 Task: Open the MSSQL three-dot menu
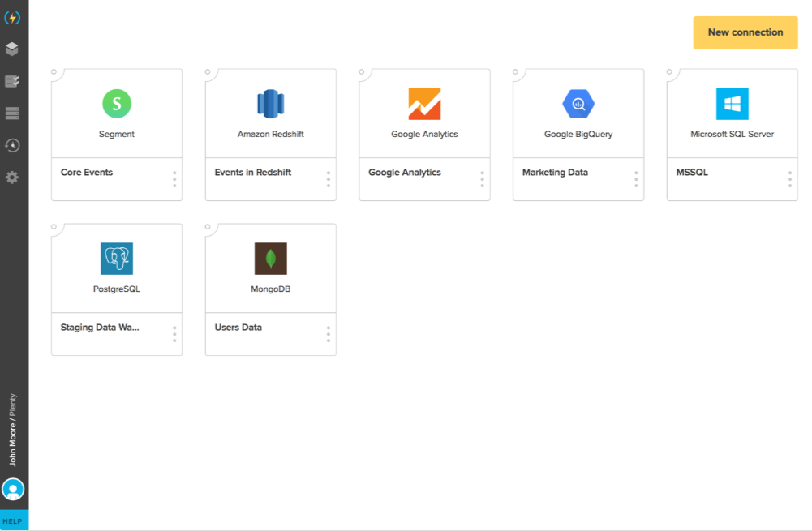[790, 179]
